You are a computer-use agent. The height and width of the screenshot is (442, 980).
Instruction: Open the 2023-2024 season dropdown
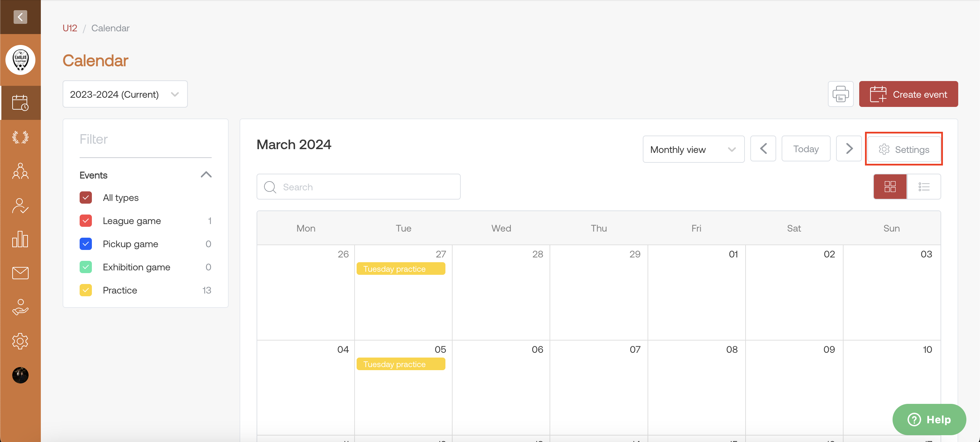(125, 94)
